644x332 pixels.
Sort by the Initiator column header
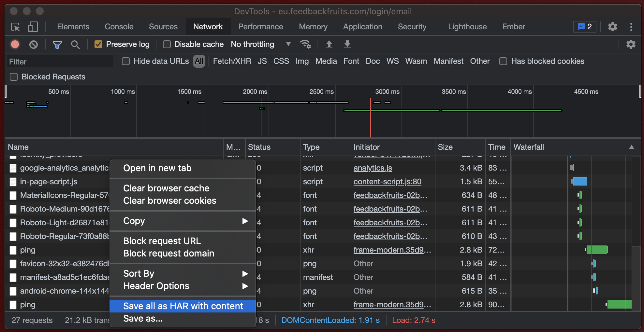(393, 147)
